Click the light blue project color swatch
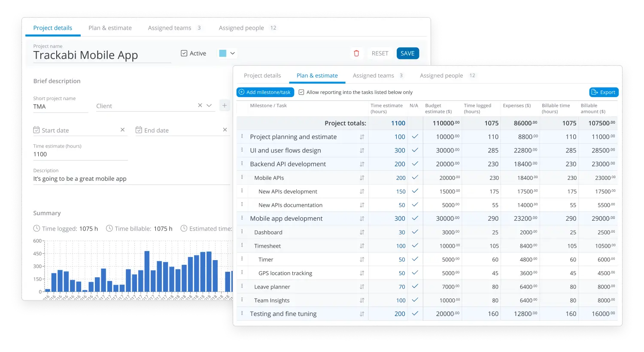 click(222, 53)
